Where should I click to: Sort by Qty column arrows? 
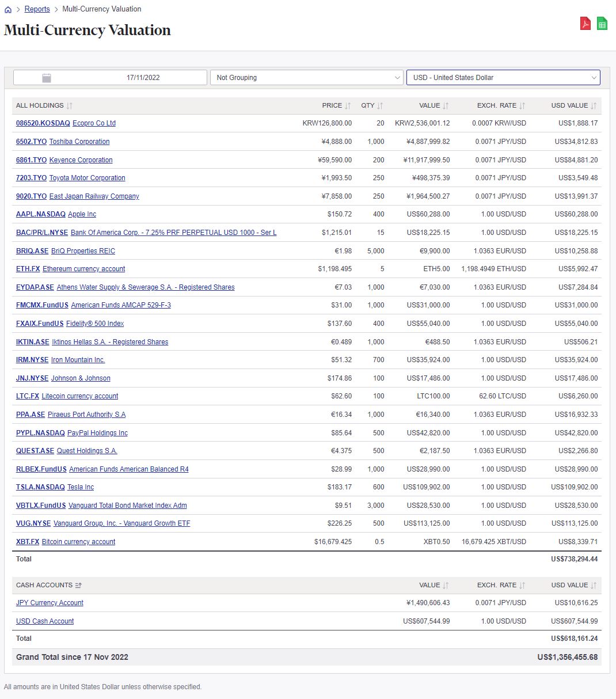coord(380,106)
